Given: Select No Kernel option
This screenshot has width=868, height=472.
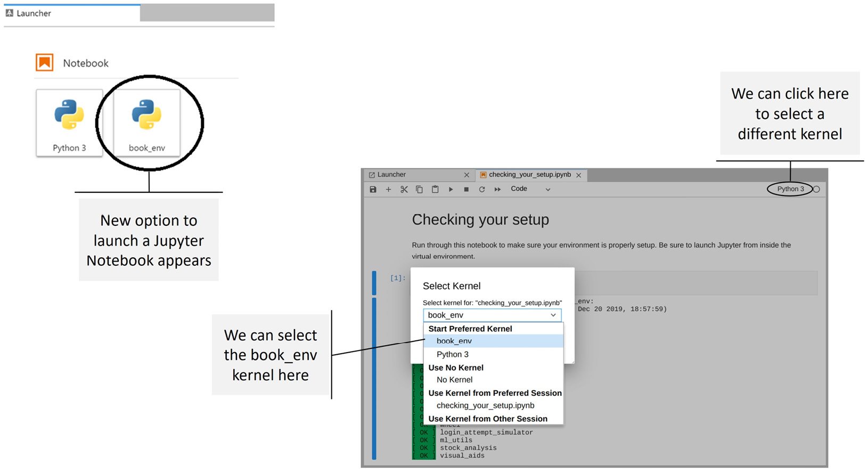Looking at the screenshot, I should pos(493,380).
